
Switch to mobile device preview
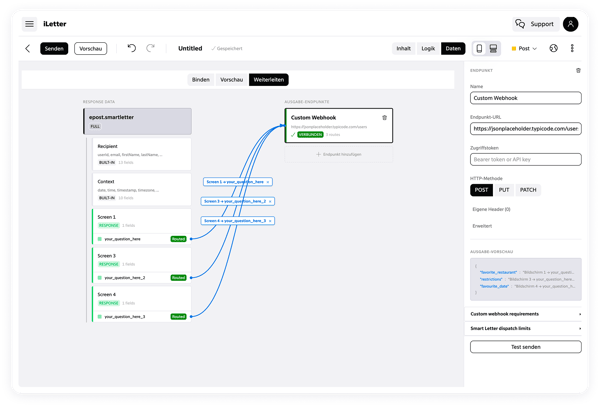[479, 49]
